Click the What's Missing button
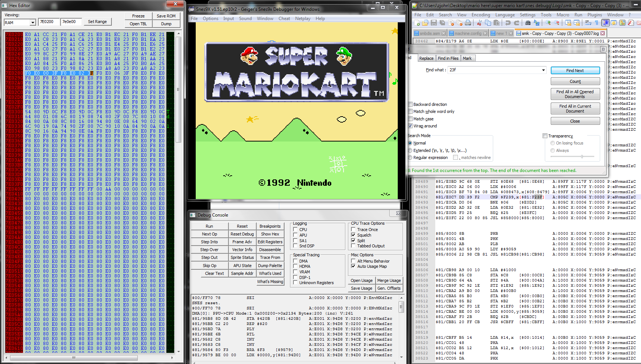 [x=270, y=282]
